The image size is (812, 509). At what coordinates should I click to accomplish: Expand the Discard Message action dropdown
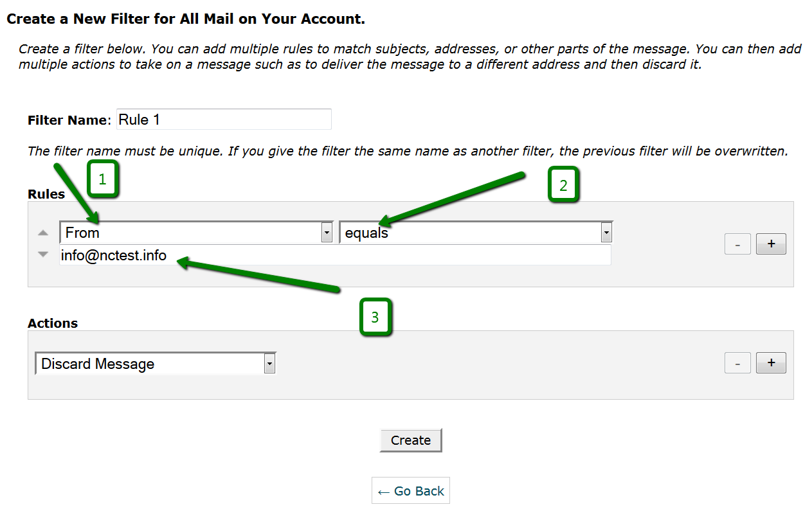click(x=155, y=364)
